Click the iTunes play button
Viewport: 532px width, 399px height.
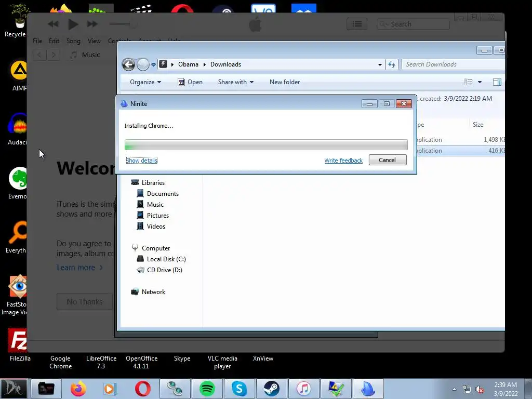(x=73, y=24)
